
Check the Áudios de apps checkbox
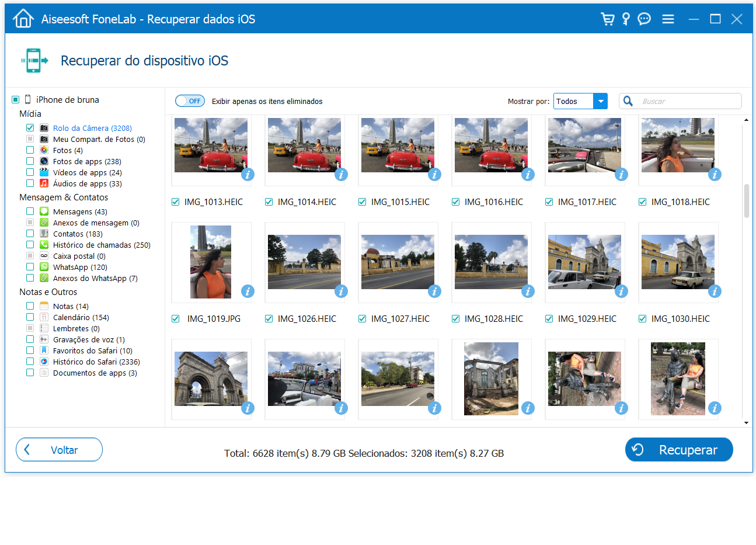pyautogui.click(x=30, y=183)
